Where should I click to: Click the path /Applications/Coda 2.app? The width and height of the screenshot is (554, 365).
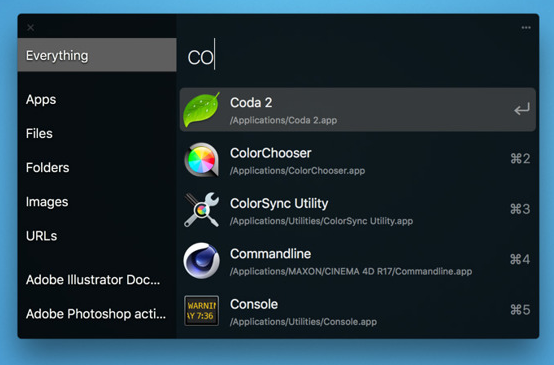283,120
